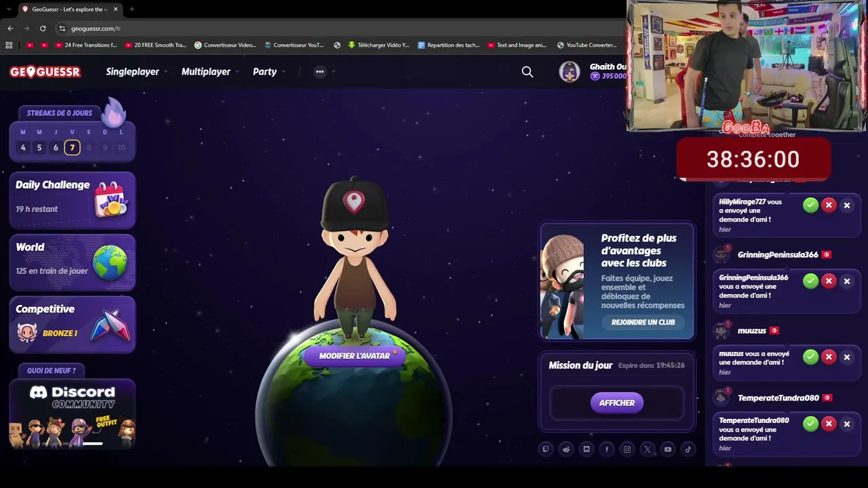Open the Discord social icon in footer
This screenshot has height=488, width=868.
coord(587,449)
